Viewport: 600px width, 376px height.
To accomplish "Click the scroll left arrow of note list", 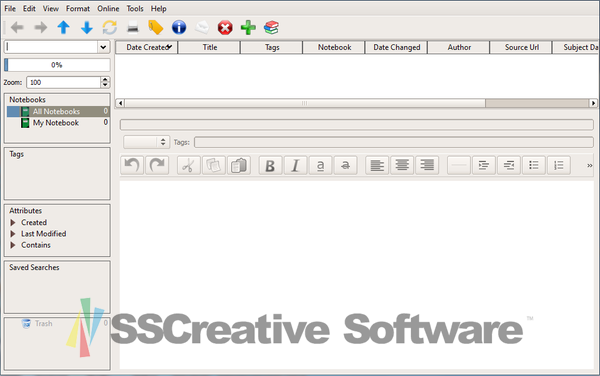I will [x=121, y=103].
